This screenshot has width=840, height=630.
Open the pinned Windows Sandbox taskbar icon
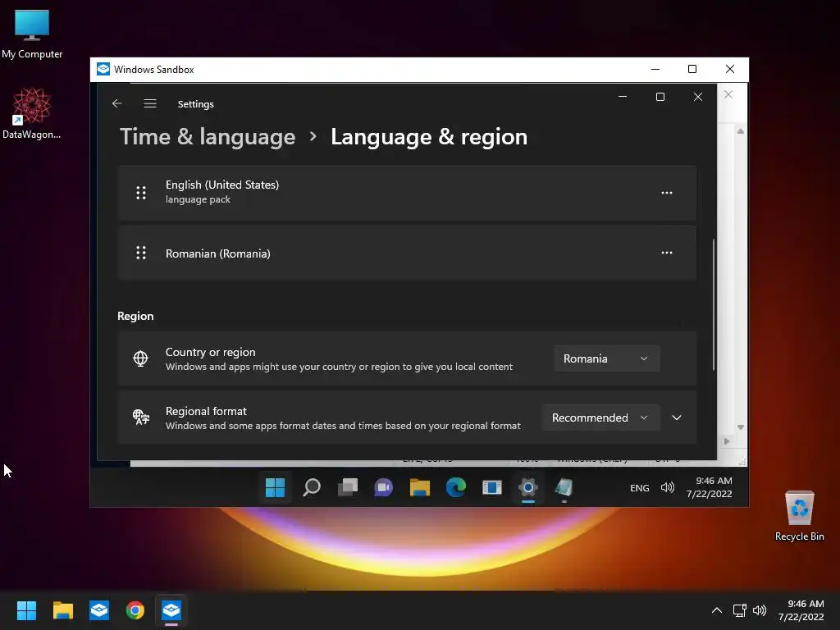point(99,610)
